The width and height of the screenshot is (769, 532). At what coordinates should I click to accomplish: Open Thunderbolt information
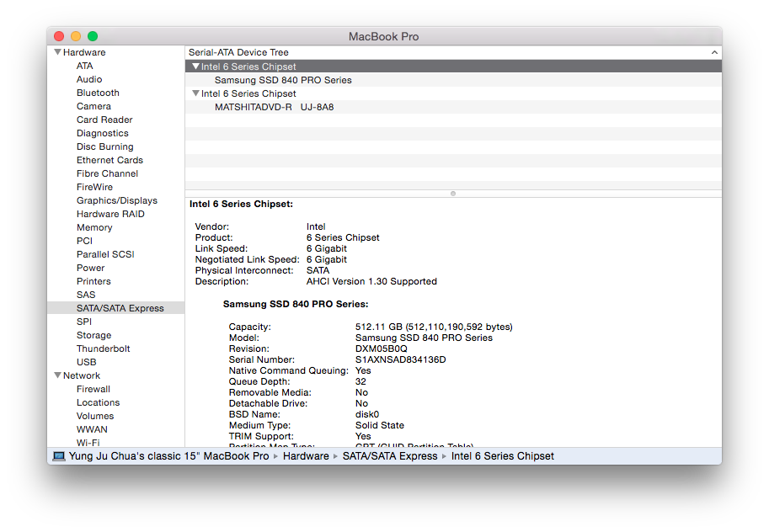103,348
